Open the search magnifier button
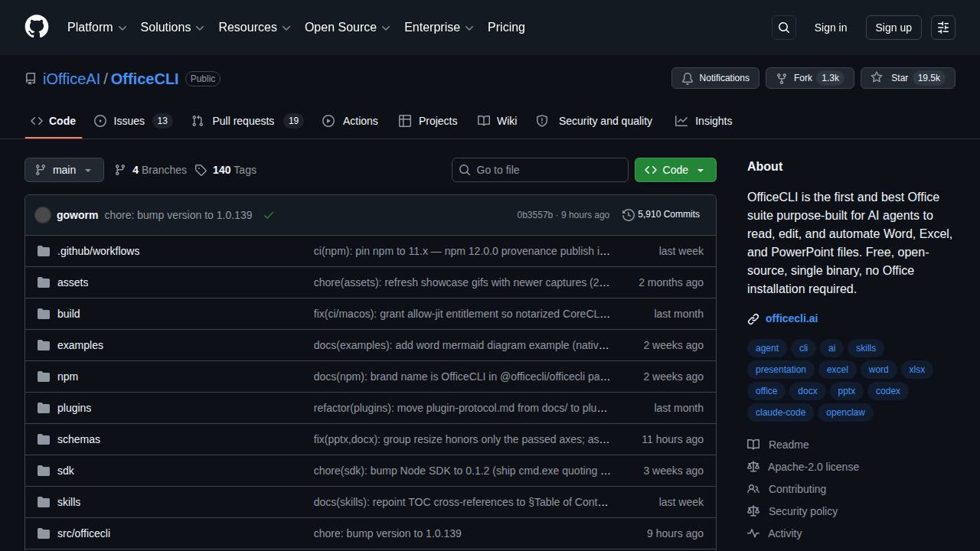Image resolution: width=980 pixels, height=551 pixels. coord(784,28)
